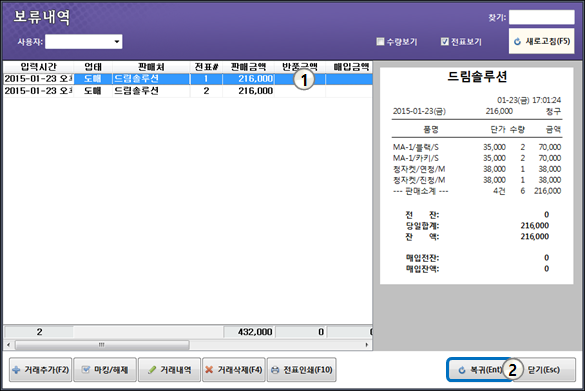Viewport: 585px width, 391px height.
Task: Click the horizontal scrollbar right arrow
Action: point(367,345)
